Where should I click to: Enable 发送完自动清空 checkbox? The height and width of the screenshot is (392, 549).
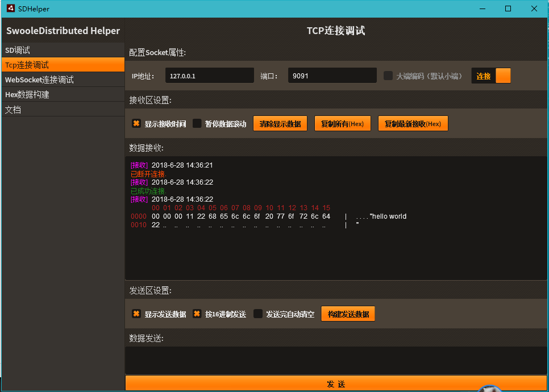click(x=258, y=314)
